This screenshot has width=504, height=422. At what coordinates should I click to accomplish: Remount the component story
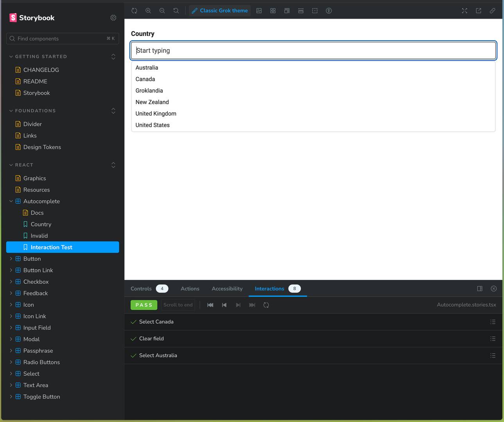click(134, 11)
